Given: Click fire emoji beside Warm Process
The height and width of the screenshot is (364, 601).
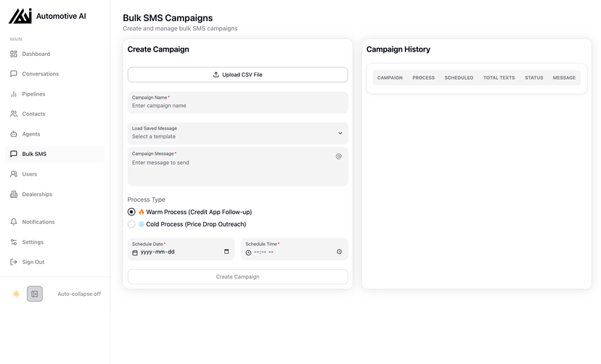Looking at the screenshot, I should [x=142, y=212].
